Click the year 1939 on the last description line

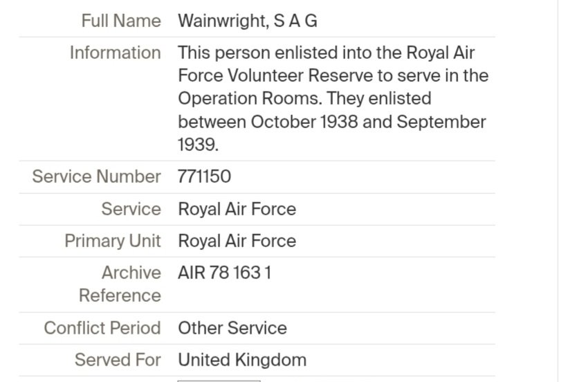point(198,145)
